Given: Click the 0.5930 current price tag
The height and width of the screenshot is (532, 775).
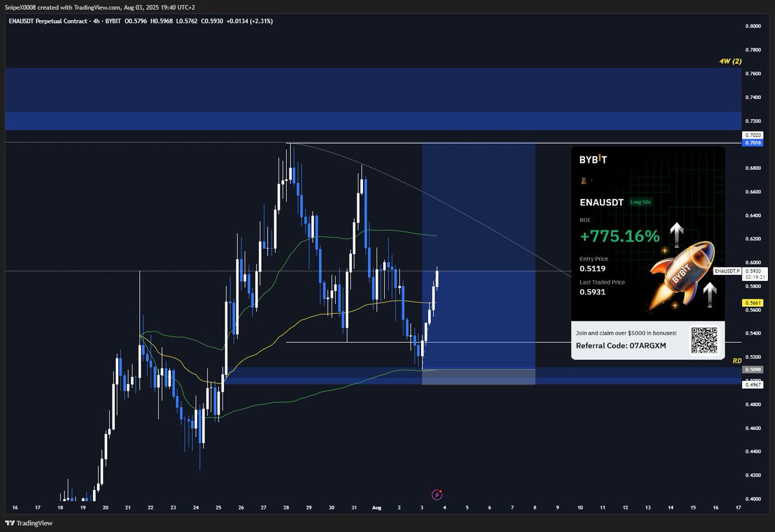Looking at the screenshot, I should click(755, 271).
